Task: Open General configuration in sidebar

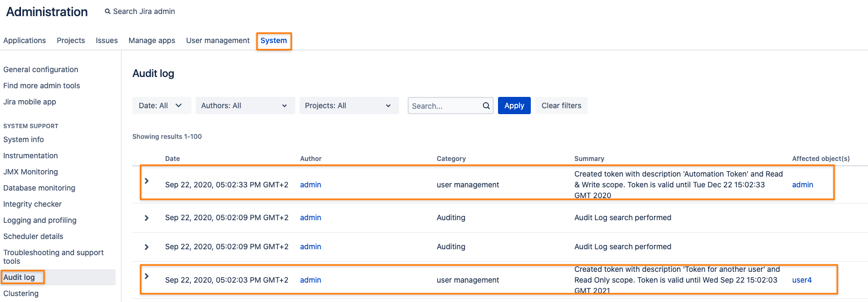Action: coord(41,69)
